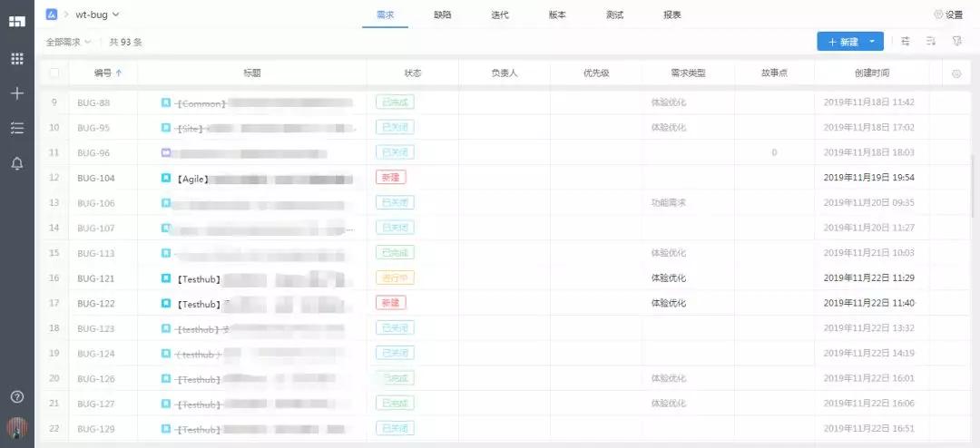Screen dimensions: 980x448
Task: Click story icon of BUG-126 row
Action: click(166, 379)
